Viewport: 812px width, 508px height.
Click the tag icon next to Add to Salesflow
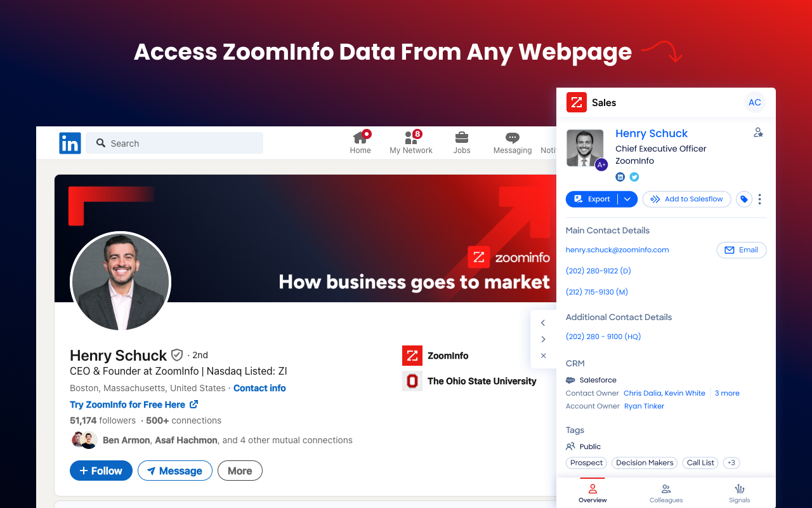click(743, 199)
